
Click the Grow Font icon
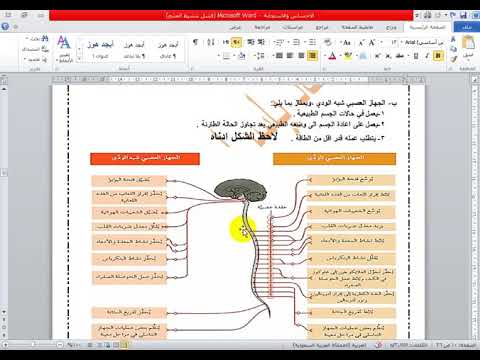(372, 42)
